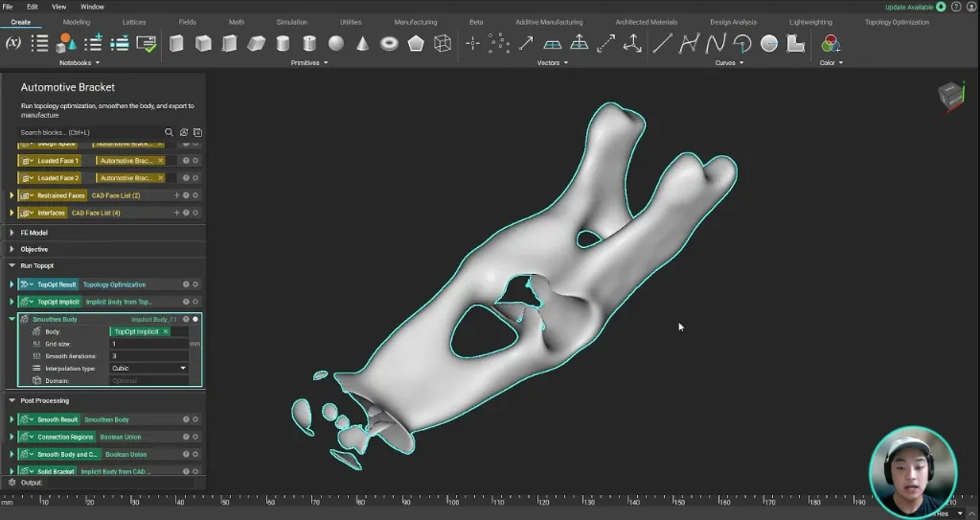Select the Plane icon in Vectors
Screen dimensions: 980x520
[553, 44]
